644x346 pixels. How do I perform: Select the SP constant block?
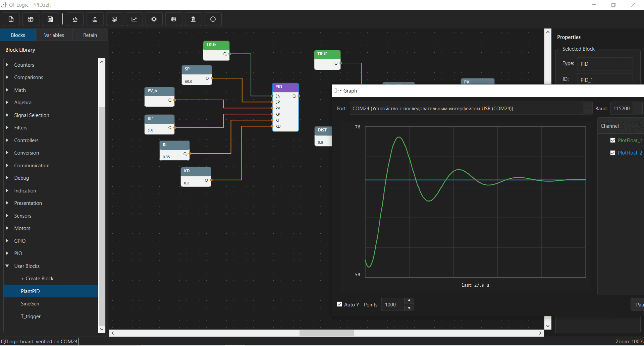coord(197,75)
